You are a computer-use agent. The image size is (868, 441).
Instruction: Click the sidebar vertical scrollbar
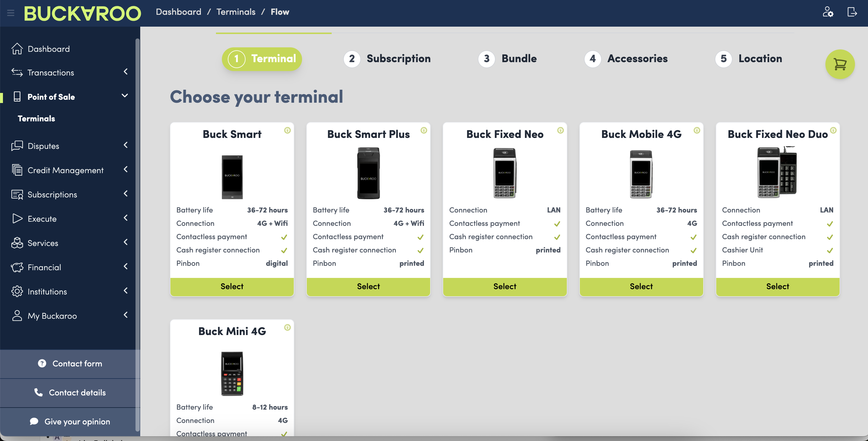click(x=138, y=234)
